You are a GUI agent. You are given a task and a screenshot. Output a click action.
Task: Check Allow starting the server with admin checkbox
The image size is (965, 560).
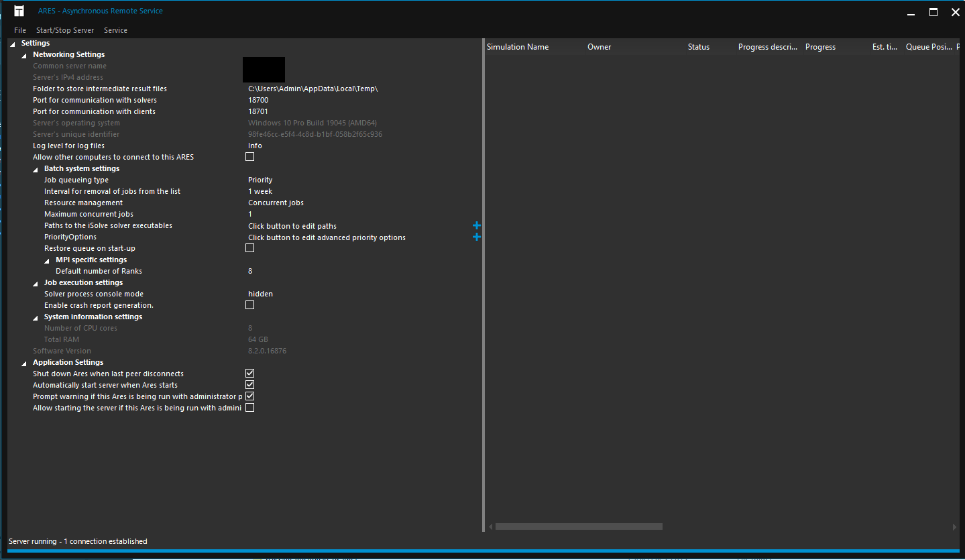coord(250,408)
